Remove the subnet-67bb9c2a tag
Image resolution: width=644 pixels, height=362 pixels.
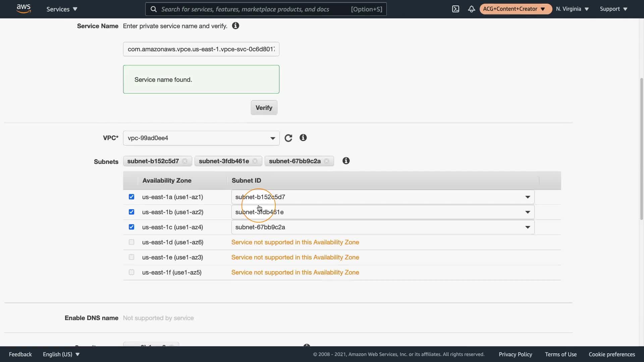tap(327, 161)
